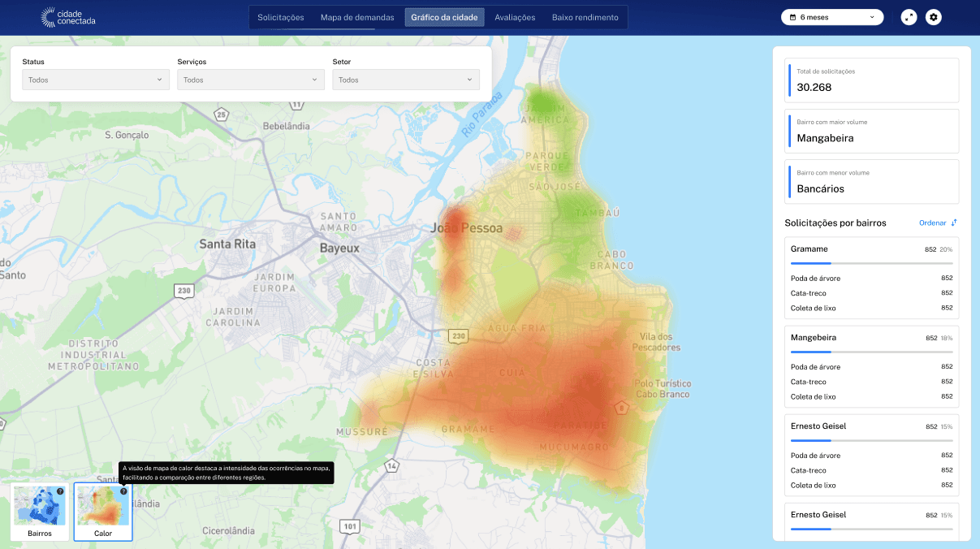980x549 pixels.
Task: Click the Bairro com maior volume card
Action: tap(872, 131)
